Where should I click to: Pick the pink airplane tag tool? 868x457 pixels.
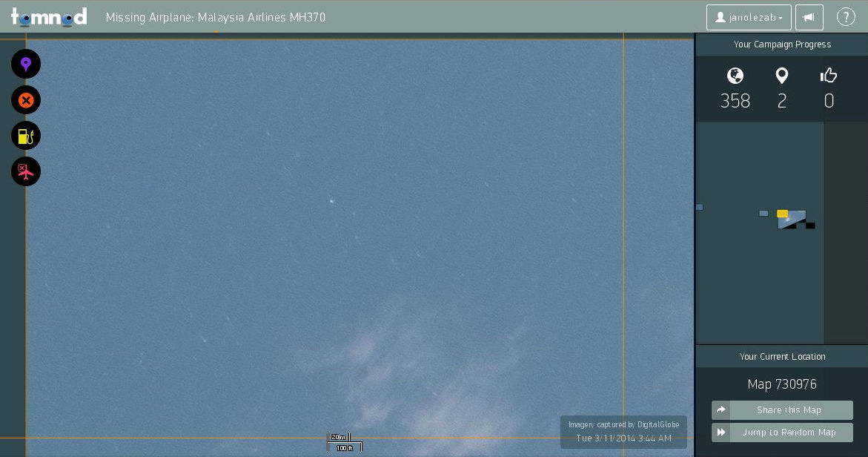[26, 171]
